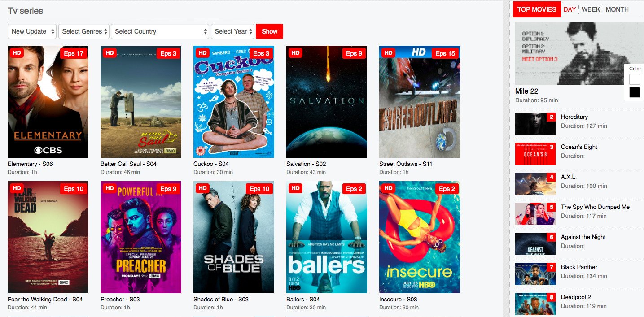Click the Deadpool 2 title link
Image resolution: width=644 pixels, height=317 pixels.
(x=576, y=297)
